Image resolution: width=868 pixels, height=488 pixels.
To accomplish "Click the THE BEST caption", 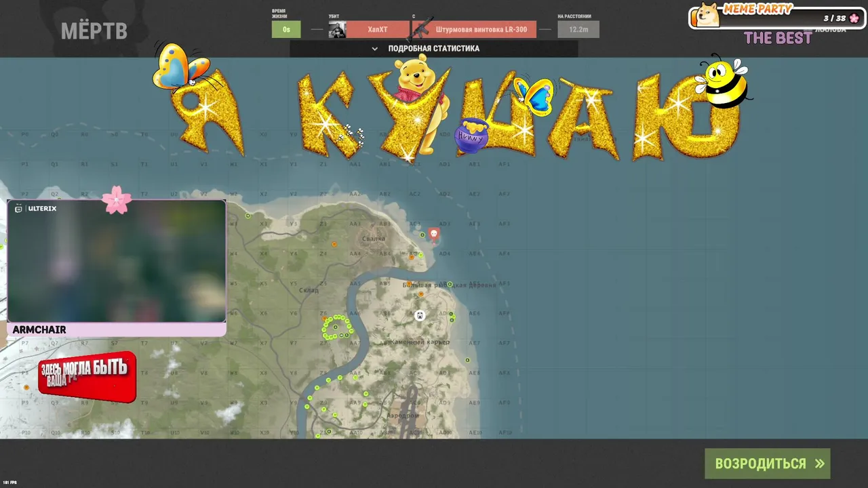I will point(778,39).
